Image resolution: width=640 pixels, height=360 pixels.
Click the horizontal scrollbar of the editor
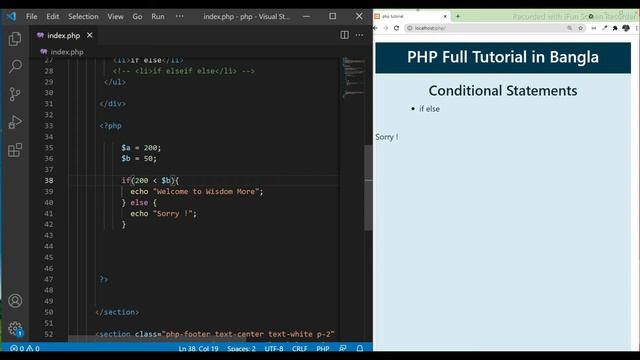(x=157, y=339)
